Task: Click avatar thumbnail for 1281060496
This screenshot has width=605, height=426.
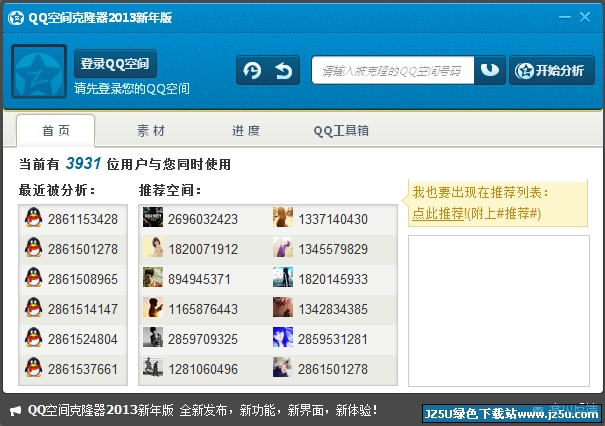Action: [153, 367]
